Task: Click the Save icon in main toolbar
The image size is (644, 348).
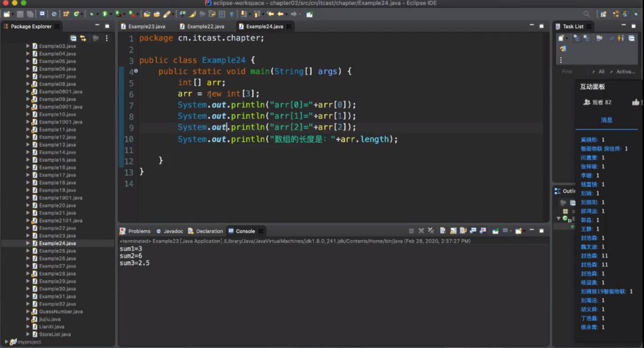Action: [20, 14]
